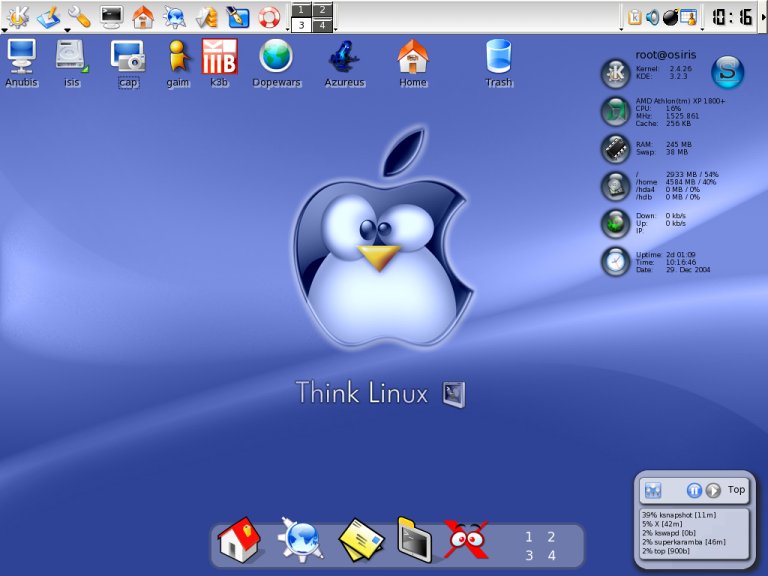The height and width of the screenshot is (576, 768).
Task: Click the applet handle arrow left of the pager
Action: click(288, 30)
